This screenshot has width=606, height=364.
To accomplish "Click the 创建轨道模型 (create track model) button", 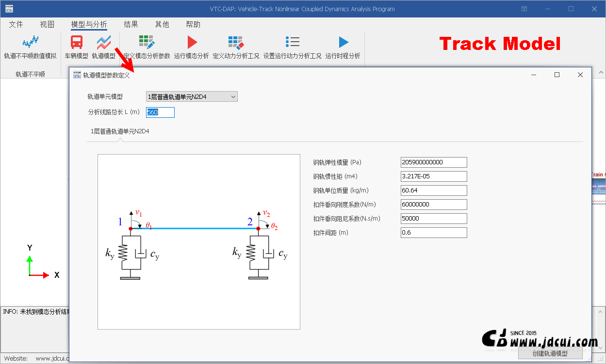I will [x=550, y=353].
